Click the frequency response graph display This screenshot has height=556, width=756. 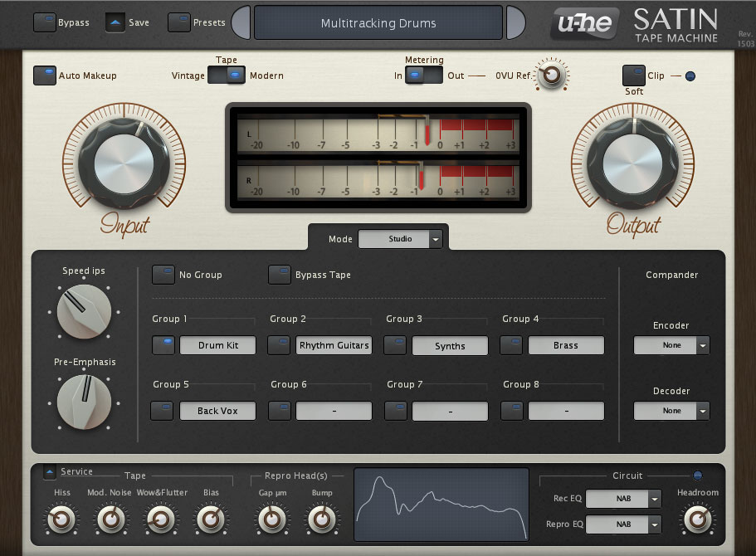441,505
